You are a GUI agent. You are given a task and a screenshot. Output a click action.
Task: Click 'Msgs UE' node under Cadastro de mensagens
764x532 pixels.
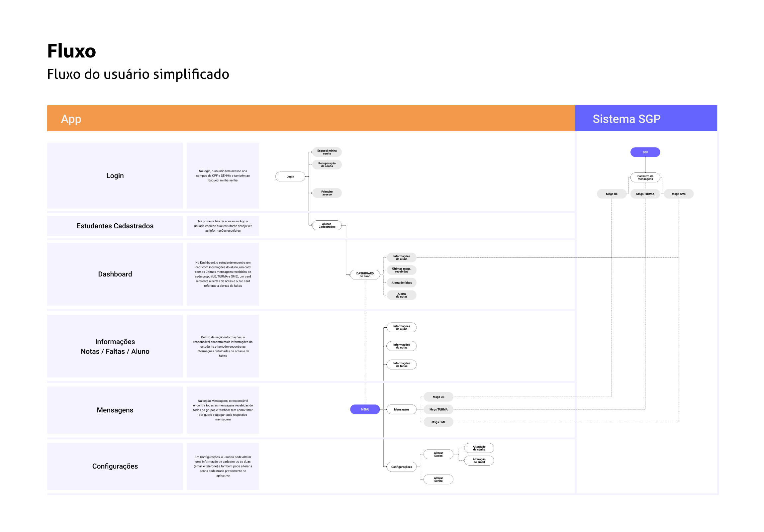pos(612,194)
